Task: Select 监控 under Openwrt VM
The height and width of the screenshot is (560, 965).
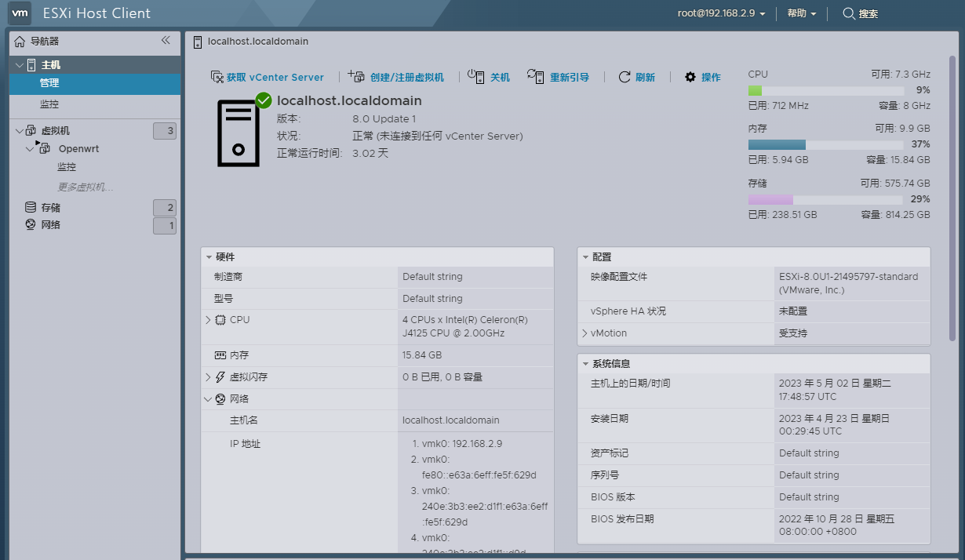Action: [x=67, y=167]
